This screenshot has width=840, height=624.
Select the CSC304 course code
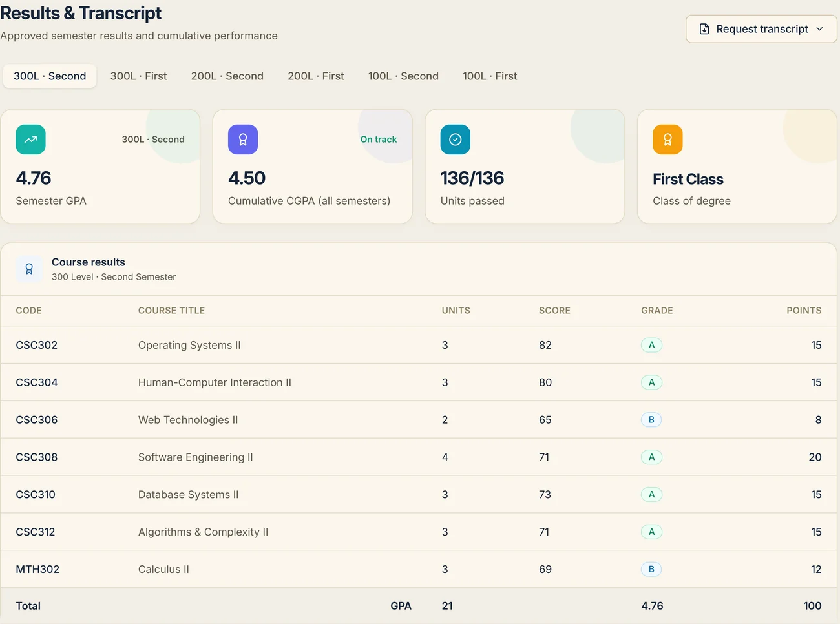click(37, 382)
